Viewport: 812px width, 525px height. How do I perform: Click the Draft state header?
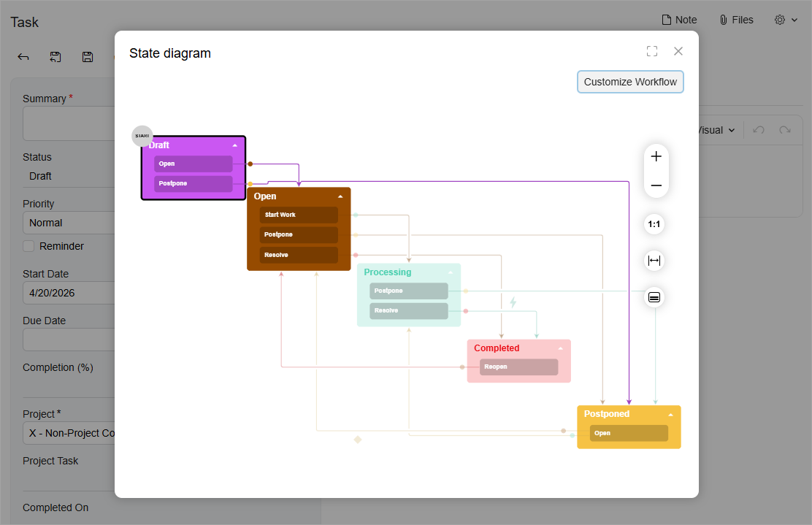(x=193, y=145)
